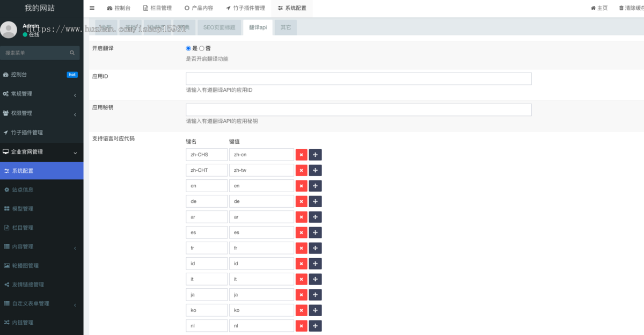Click move handle for es row

tap(315, 232)
